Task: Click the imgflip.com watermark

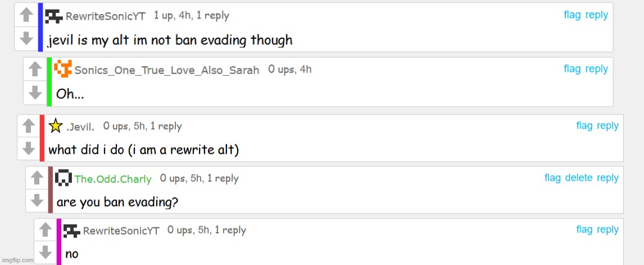Action: [17, 261]
